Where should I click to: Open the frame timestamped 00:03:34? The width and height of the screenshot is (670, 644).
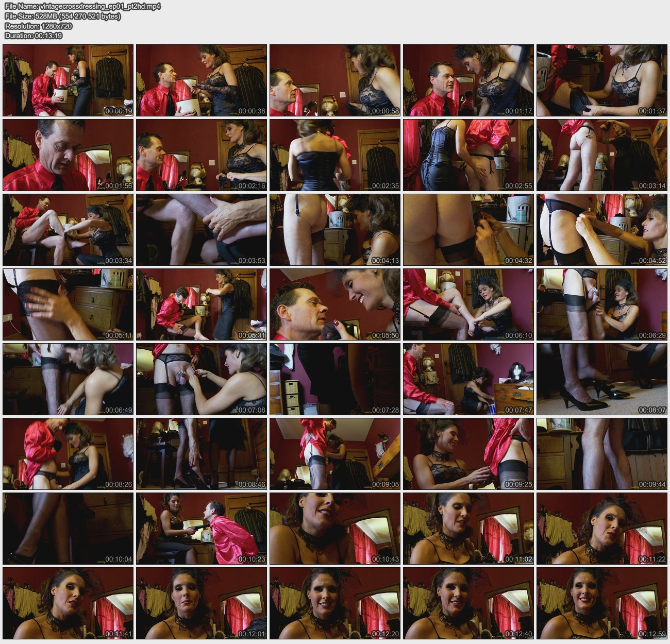point(68,229)
